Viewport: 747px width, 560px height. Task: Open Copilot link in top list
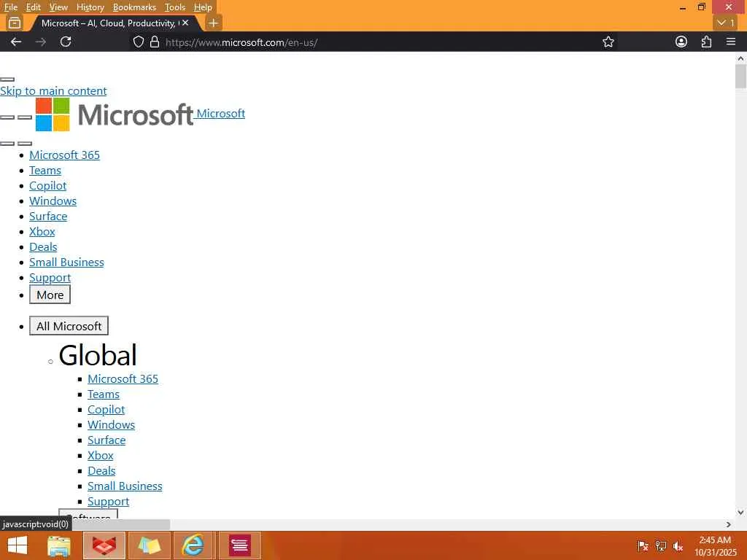(x=47, y=186)
